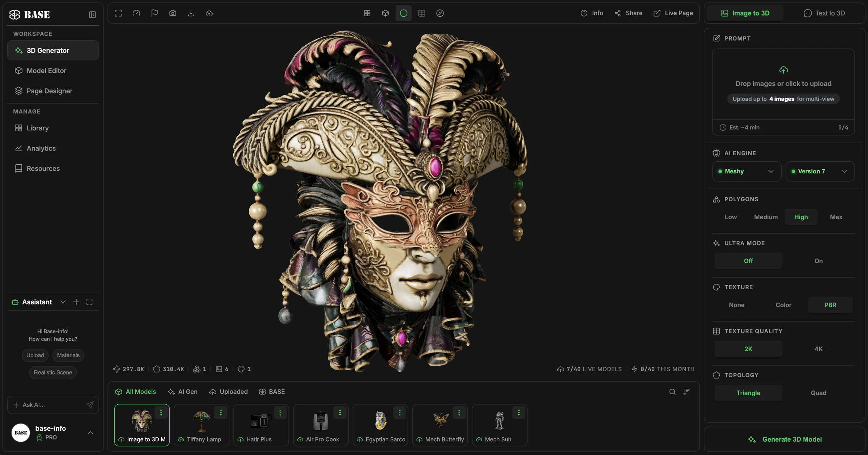
Task: Click the Realistic Scene suggestion chip
Action: (x=53, y=372)
